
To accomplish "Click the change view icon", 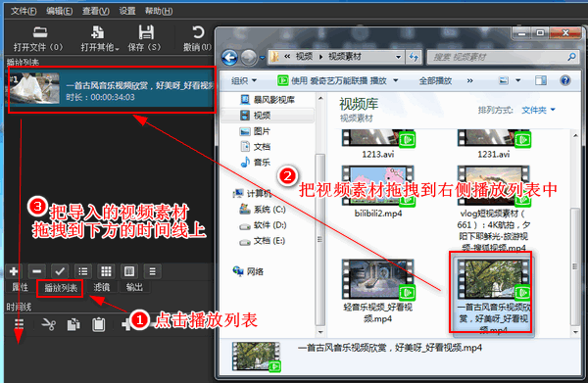I will (504, 80).
